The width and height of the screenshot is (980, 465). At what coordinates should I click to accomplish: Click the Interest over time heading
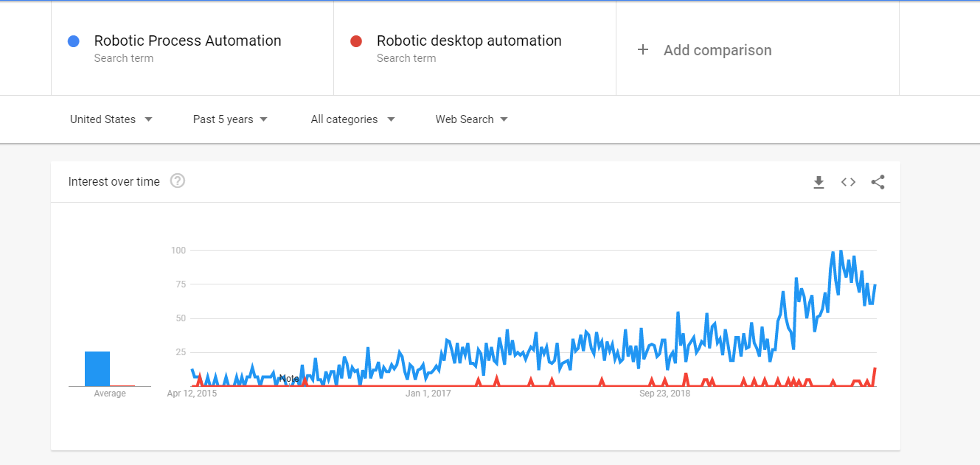coord(114,182)
